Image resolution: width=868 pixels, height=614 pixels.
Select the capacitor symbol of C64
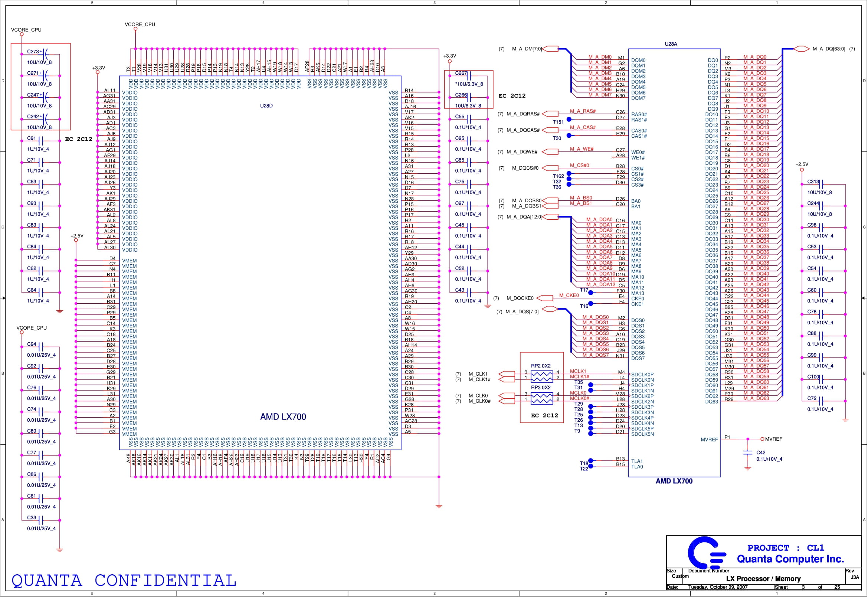41,293
